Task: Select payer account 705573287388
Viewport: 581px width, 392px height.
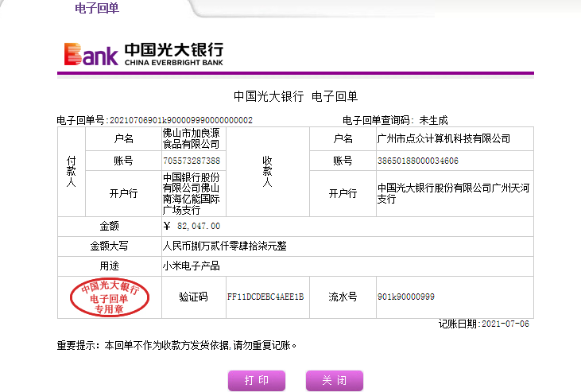Action: point(192,161)
